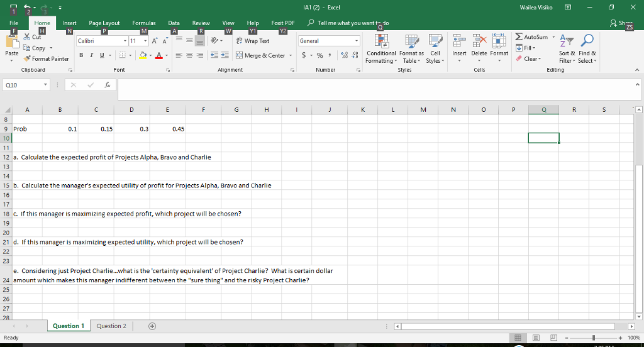Toggle Bold formatting
The image size is (644, 347).
pyautogui.click(x=81, y=55)
